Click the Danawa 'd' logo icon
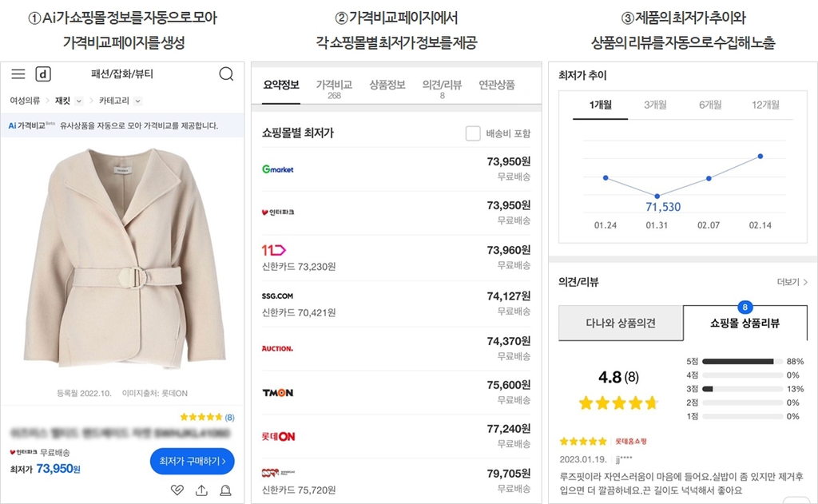Image resolution: width=818 pixels, height=504 pixels. click(43, 74)
